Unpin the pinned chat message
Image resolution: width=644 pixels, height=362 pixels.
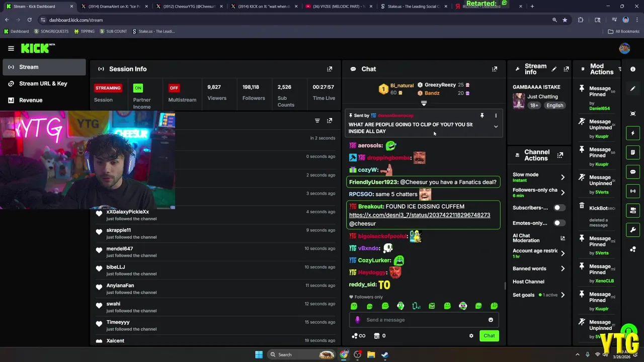(x=482, y=116)
